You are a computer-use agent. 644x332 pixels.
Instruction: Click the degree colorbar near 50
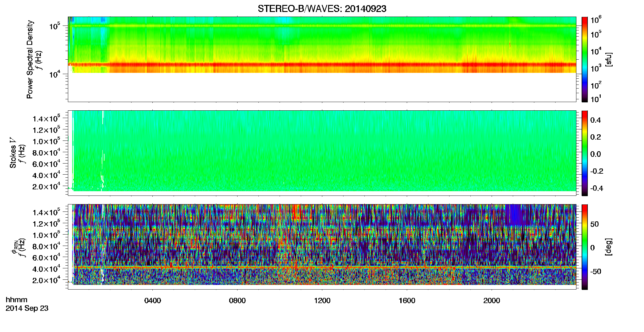click(584, 224)
